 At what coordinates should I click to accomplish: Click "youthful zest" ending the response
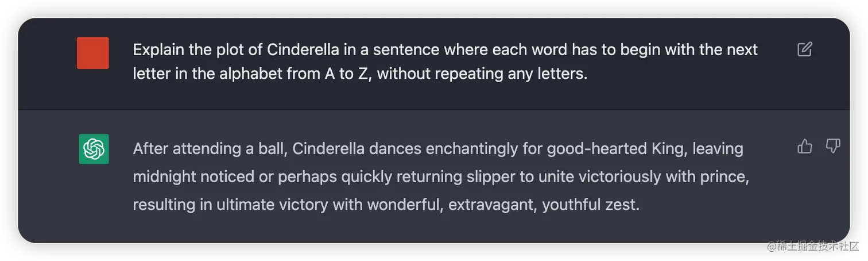pos(590,204)
